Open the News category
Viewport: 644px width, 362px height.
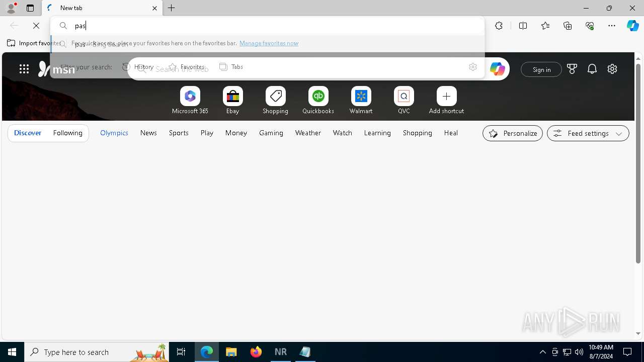click(148, 133)
